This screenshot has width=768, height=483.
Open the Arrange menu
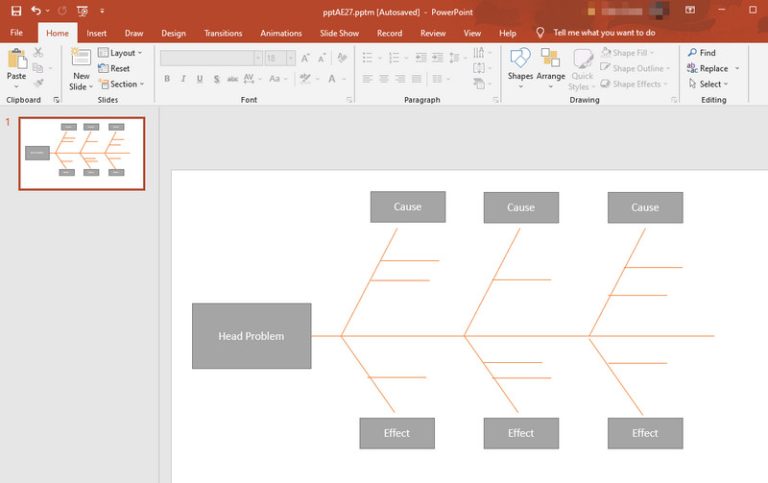point(551,67)
